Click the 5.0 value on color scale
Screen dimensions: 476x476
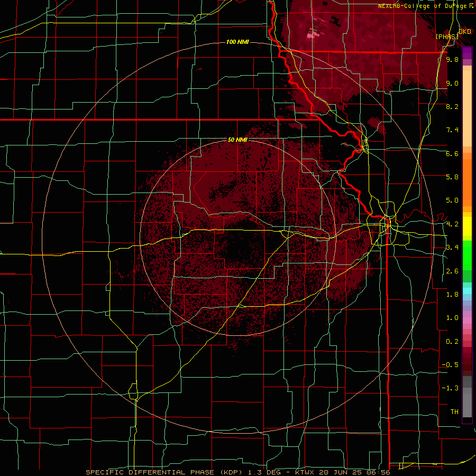[x=452, y=200]
